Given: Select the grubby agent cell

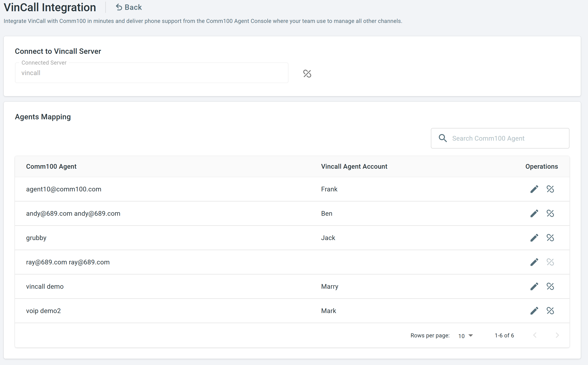Looking at the screenshot, I should pos(36,238).
